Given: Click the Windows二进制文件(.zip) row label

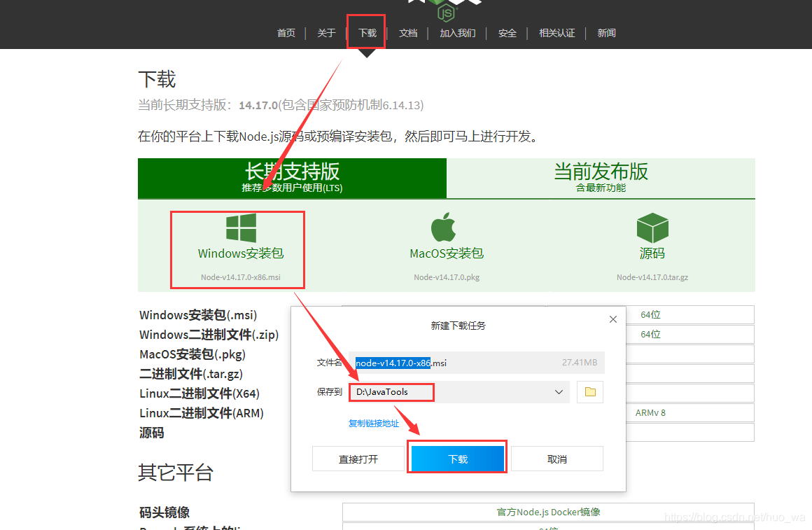Looking at the screenshot, I should 209,335.
